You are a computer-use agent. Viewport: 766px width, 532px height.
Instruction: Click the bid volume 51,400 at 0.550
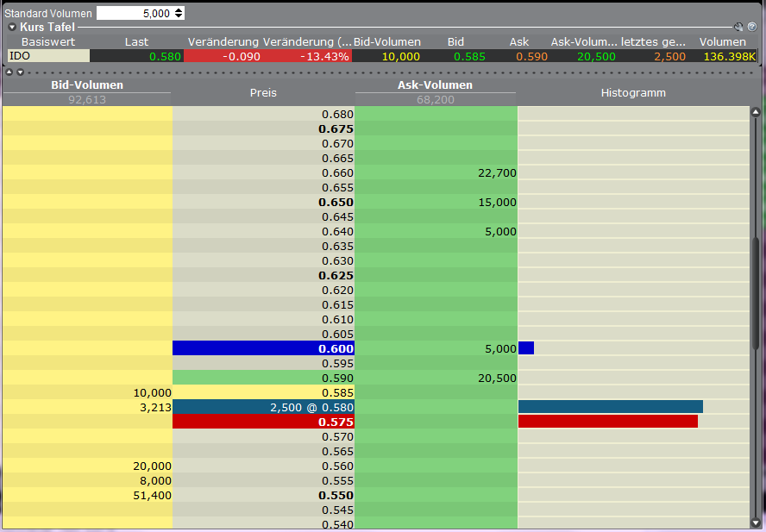[x=152, y=496]
